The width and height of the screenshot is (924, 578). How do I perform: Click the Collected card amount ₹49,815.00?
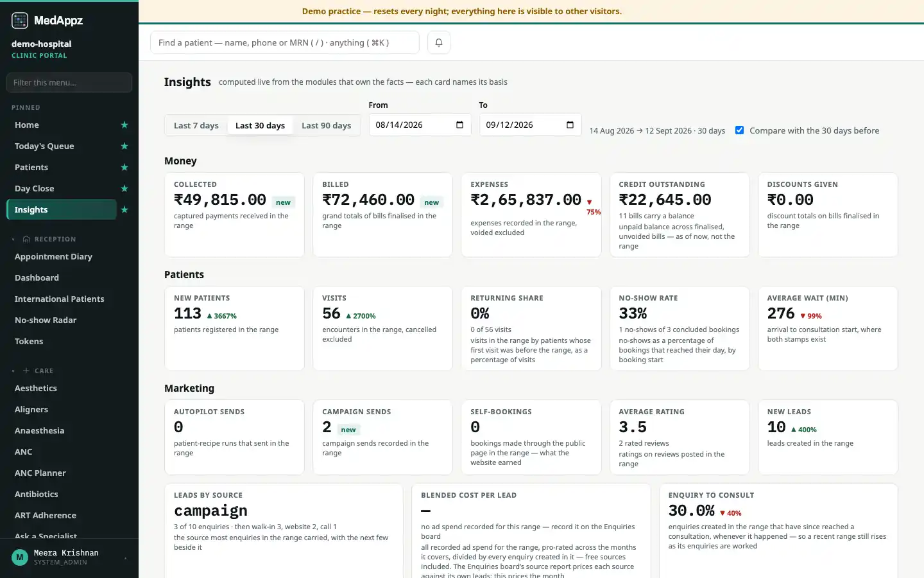[220, 200]
